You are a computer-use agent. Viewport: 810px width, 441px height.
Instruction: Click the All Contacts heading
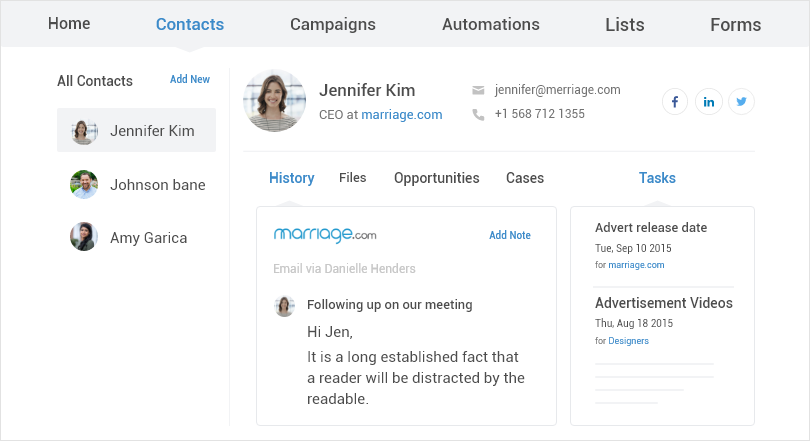click(95, 81)
